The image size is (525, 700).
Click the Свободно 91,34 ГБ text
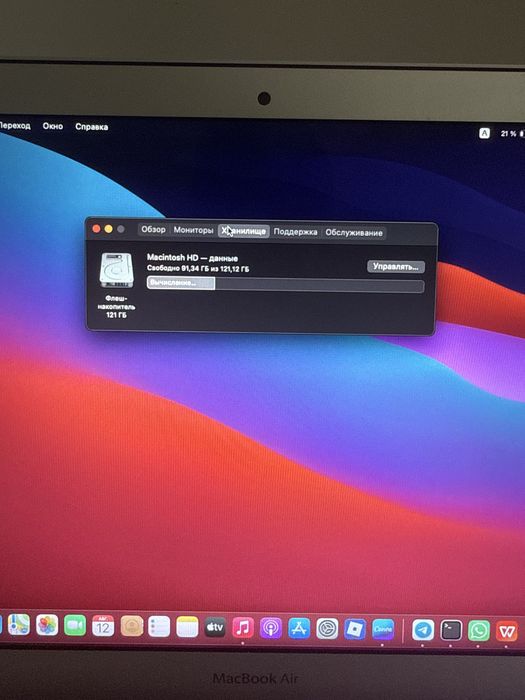[198, 268]
